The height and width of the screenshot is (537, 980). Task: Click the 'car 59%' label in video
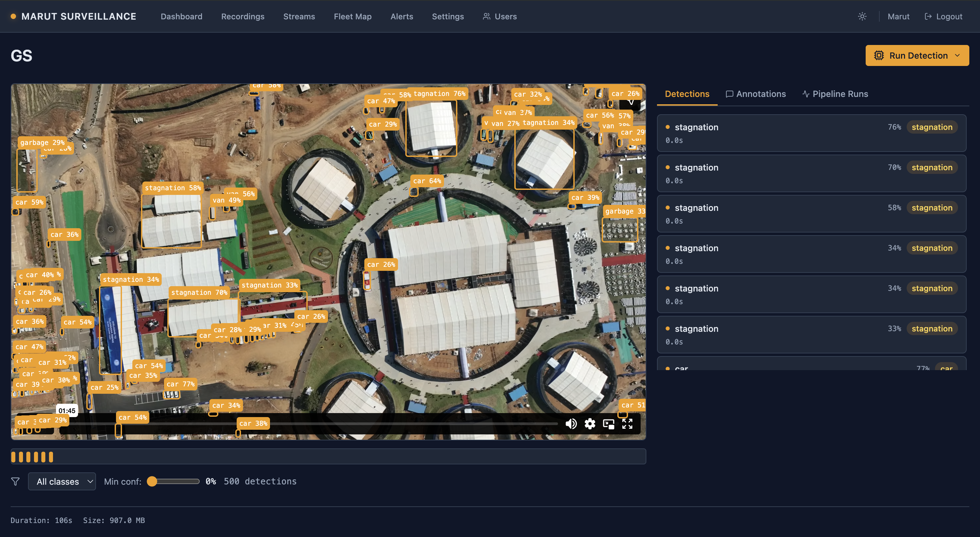point(29,202)
